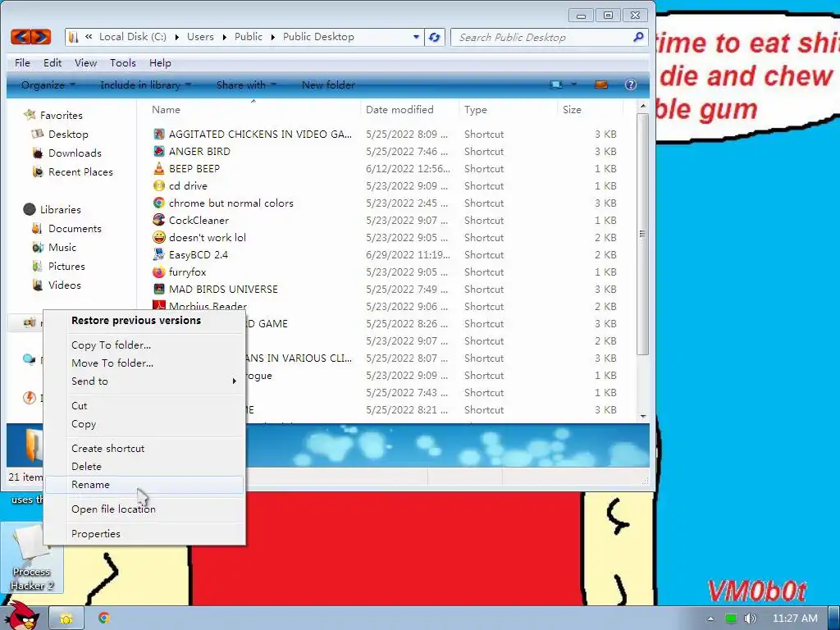Sort by Date modified column header
This screenshot has height=630, width=840.
(409, 109)
